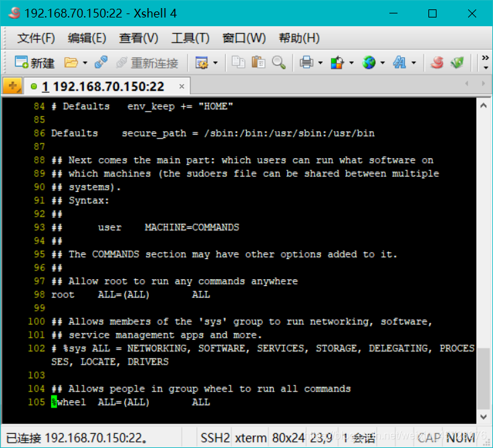Click the font settings icon
Screen dimensions: 493x448
coord(400,63)
